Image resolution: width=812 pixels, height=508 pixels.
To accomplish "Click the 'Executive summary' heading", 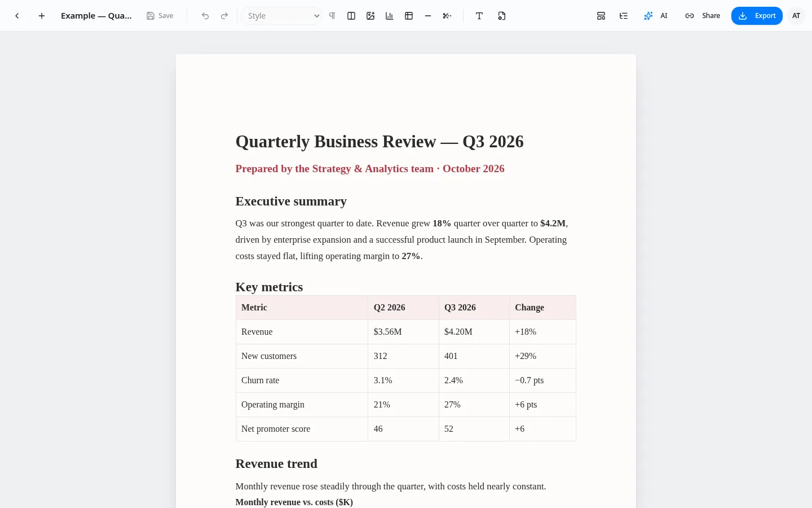I will (x=291, y=202).
